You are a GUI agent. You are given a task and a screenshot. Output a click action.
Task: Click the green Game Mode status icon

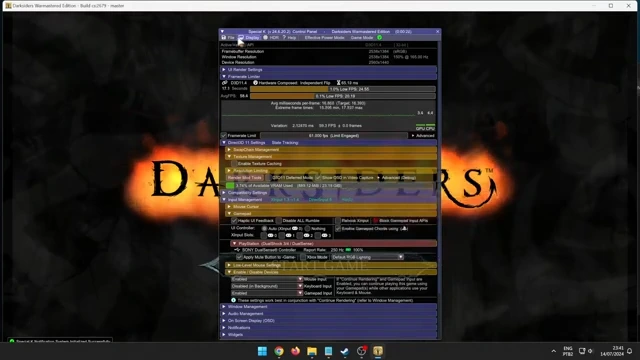click(380, 38)
